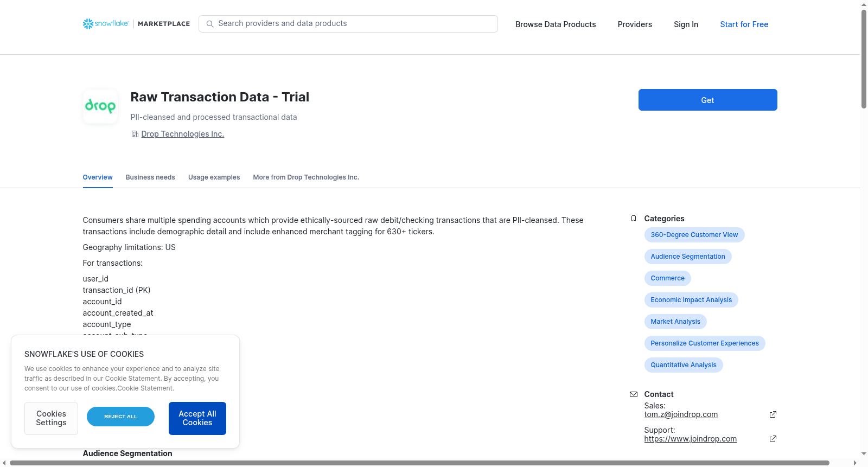The image size is (868, 467).
Task: Click the MARKETPLACE label
Action: [164, 24]
